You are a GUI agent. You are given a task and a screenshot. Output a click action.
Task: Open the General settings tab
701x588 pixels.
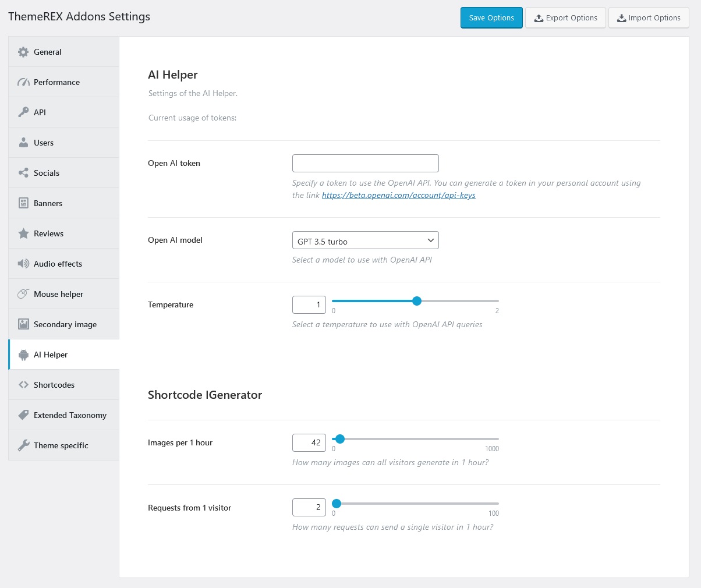point(64,52)
